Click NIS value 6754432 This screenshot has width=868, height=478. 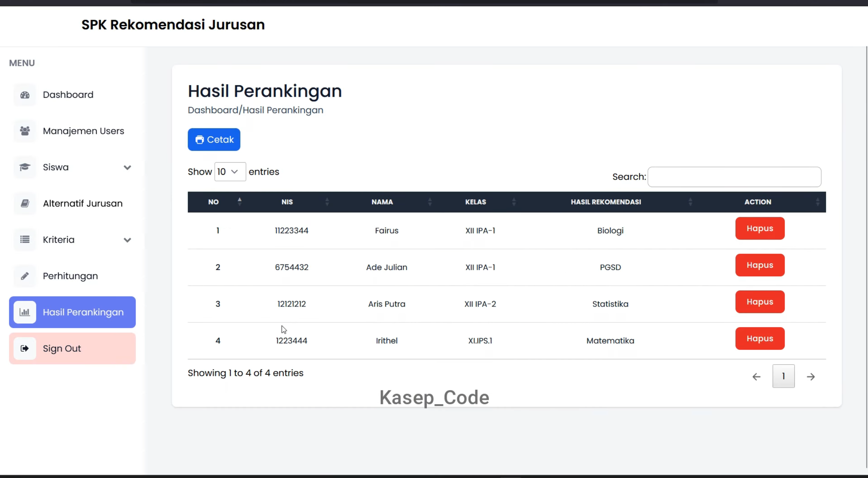291,267
